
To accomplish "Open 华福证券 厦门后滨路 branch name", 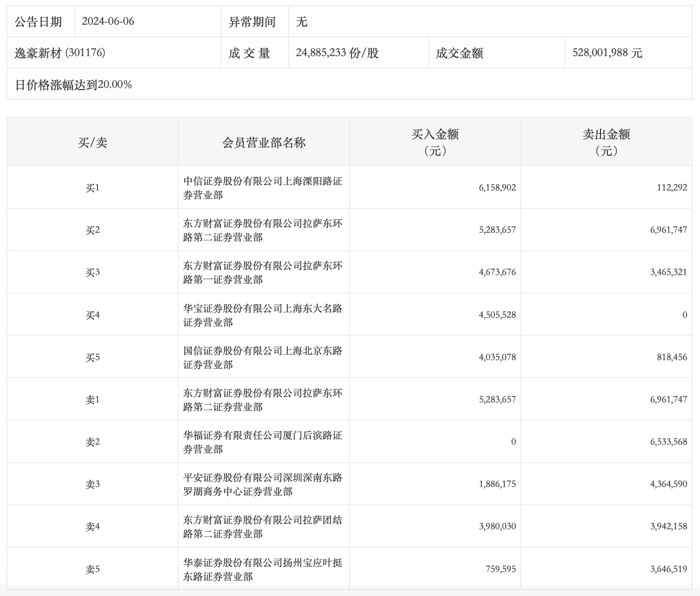I will tap(262, 442).
